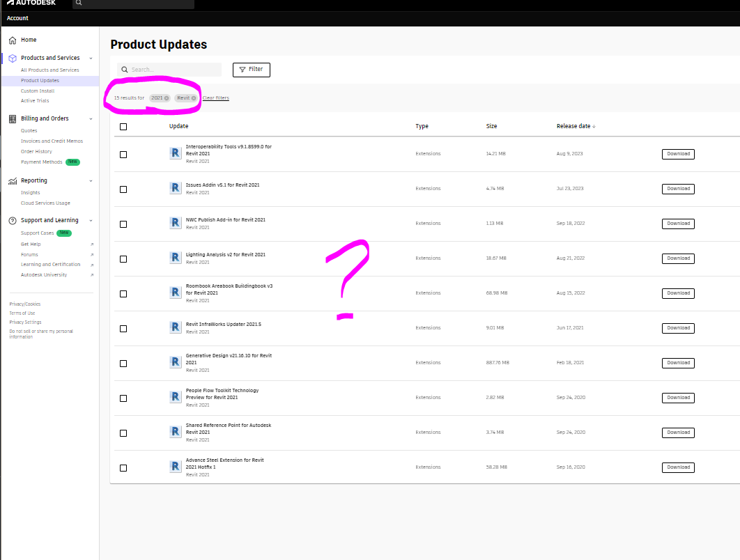Click Revit icon for Roombook Areabook row
Image resolution: width=740 pixels, height=560 pixels.
click(x=176, y=293)
